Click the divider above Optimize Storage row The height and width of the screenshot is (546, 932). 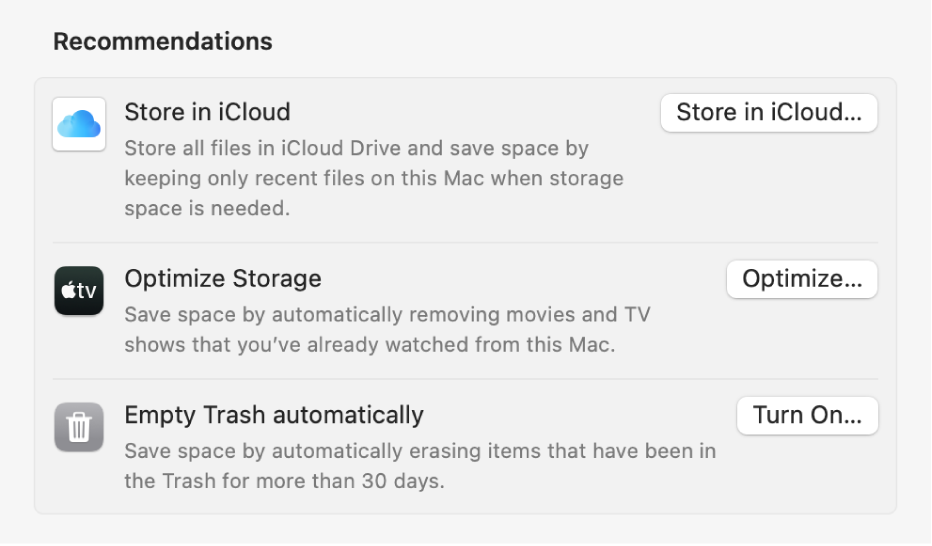pyautogui.click(x=465, y=243)
